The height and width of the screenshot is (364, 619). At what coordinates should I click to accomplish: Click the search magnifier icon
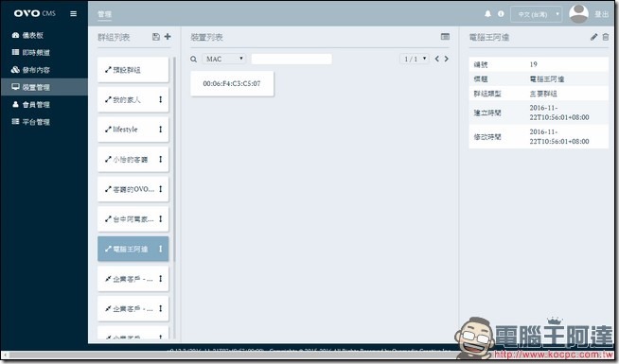pos(193,60)
